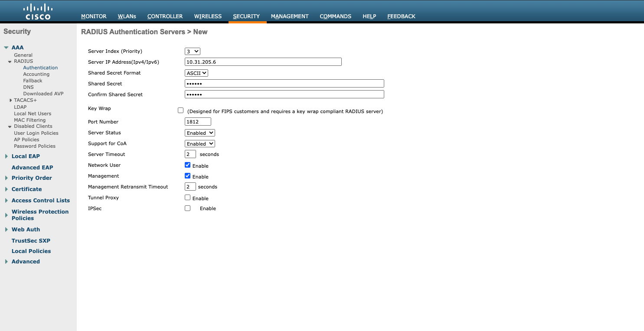This screenshot has height=331, width=644.
Task: Click the Cisco logo icon
Action: point(38,12)
